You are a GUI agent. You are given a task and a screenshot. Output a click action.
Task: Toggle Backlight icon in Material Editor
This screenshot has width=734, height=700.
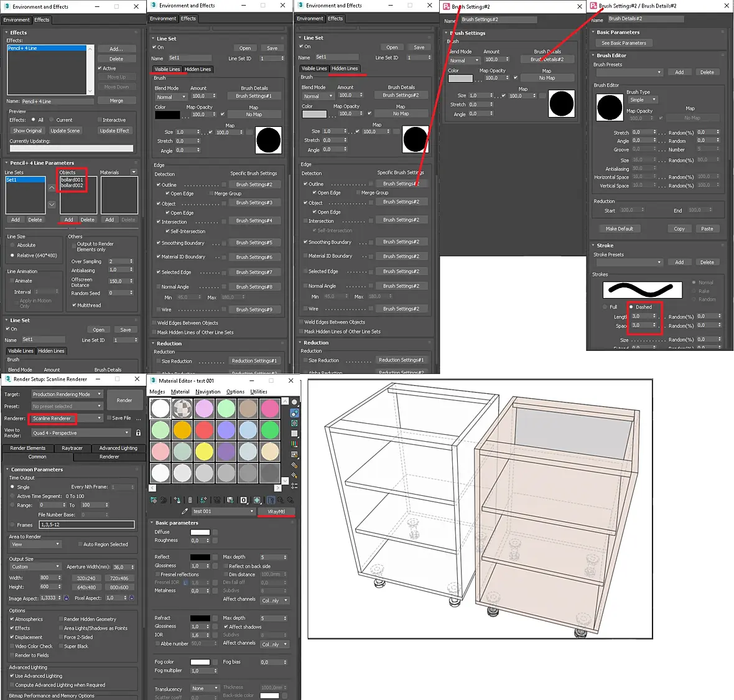(x=294, y=413)
